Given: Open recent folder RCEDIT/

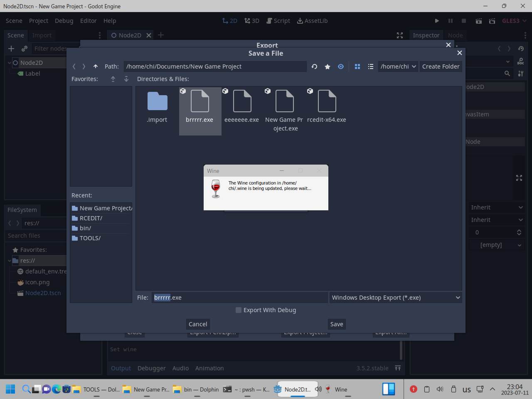Looking at the screenshot, I should coord(101,218).
